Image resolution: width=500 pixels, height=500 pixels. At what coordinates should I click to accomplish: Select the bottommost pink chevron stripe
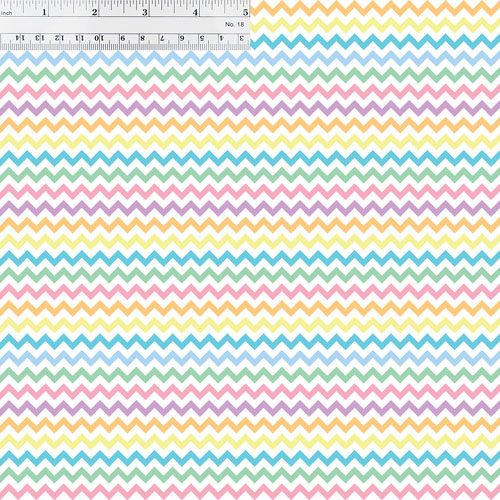tap(250, 491)
